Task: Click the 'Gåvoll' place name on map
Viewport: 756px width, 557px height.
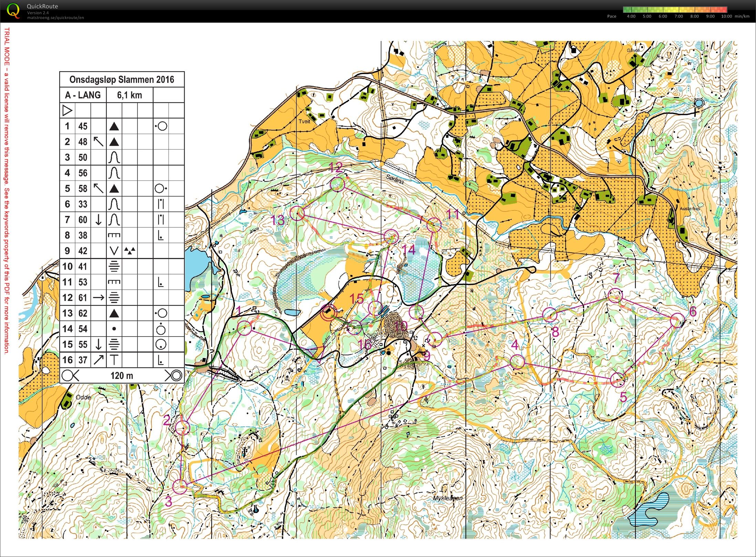Action: pos(633,50)
